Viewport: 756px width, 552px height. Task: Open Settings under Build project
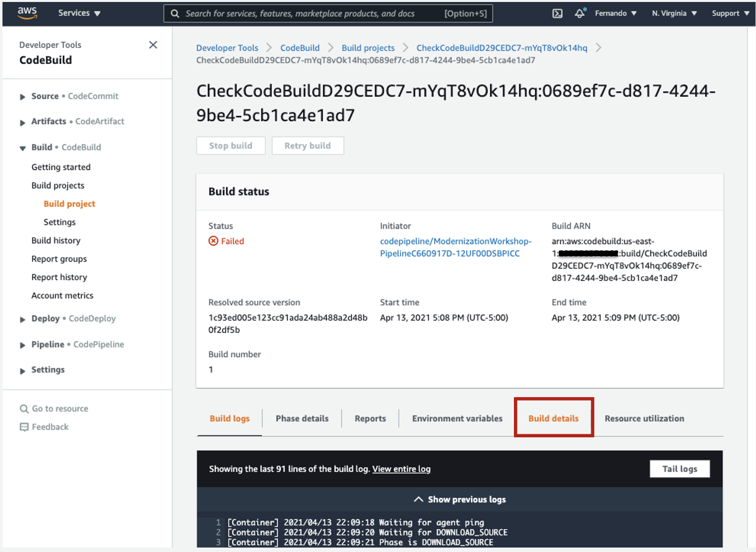click(x=60, y=222)
